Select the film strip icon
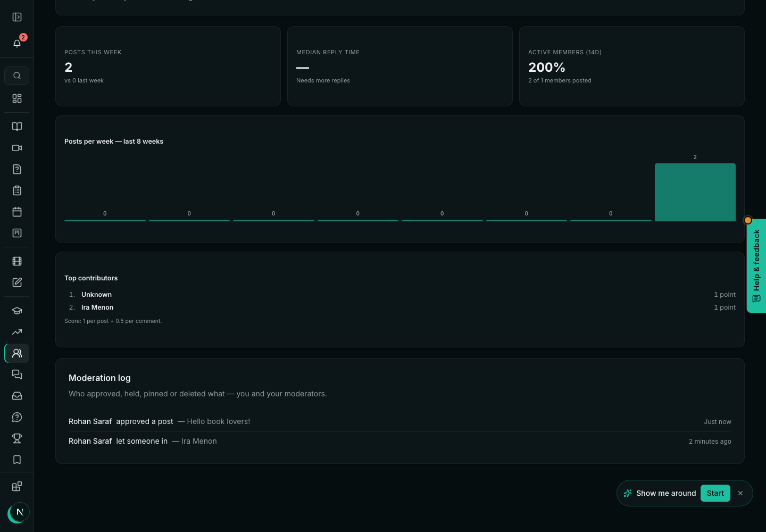Screen dimensions: 766x532 coord(17,261)
